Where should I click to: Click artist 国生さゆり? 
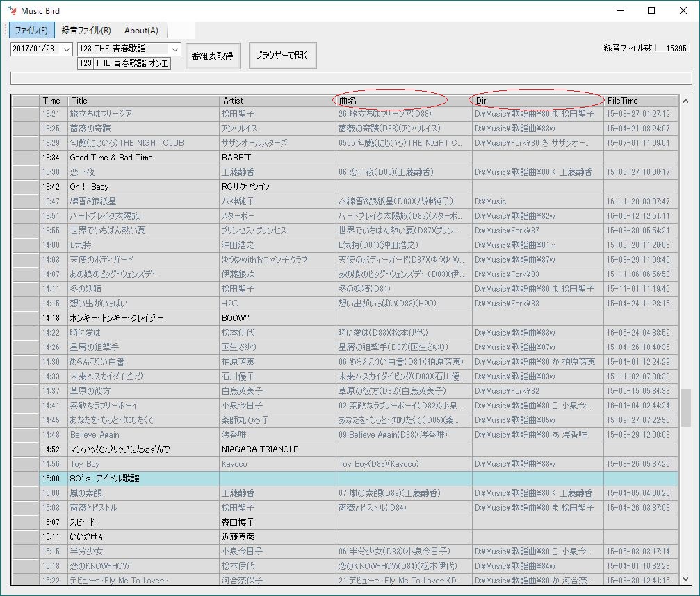[239, 347]
